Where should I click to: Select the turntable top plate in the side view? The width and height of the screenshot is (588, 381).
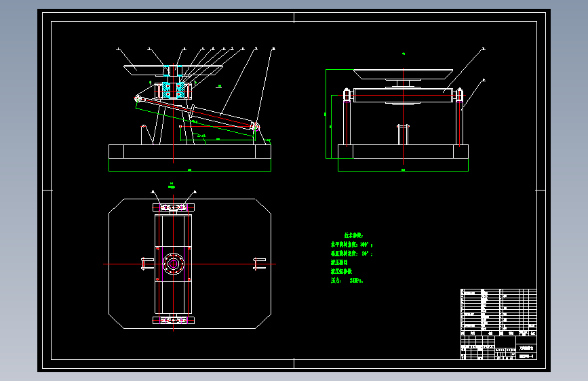coord(173,71)
